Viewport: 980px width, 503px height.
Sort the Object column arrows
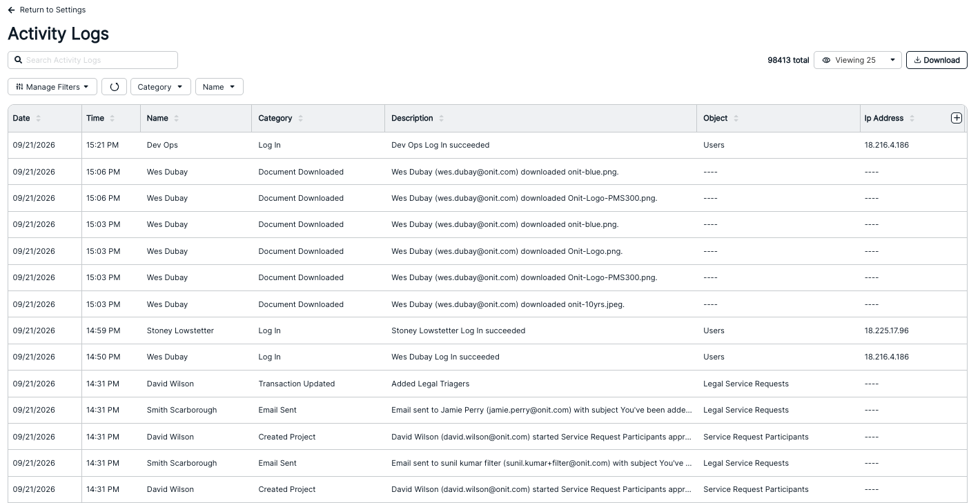(x=736, y=119)
